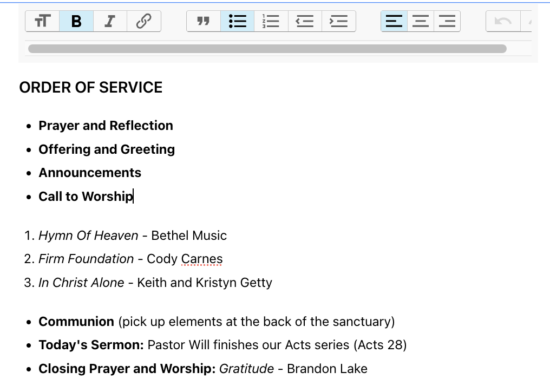Center align the text
Screen dimensions: 550x392
[421, 21]
